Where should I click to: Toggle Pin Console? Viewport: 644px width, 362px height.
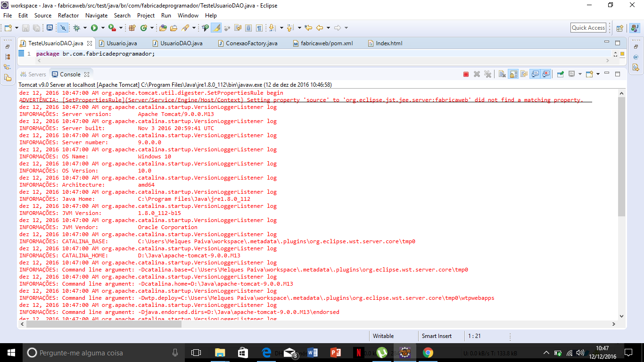[x=561, y=74]
